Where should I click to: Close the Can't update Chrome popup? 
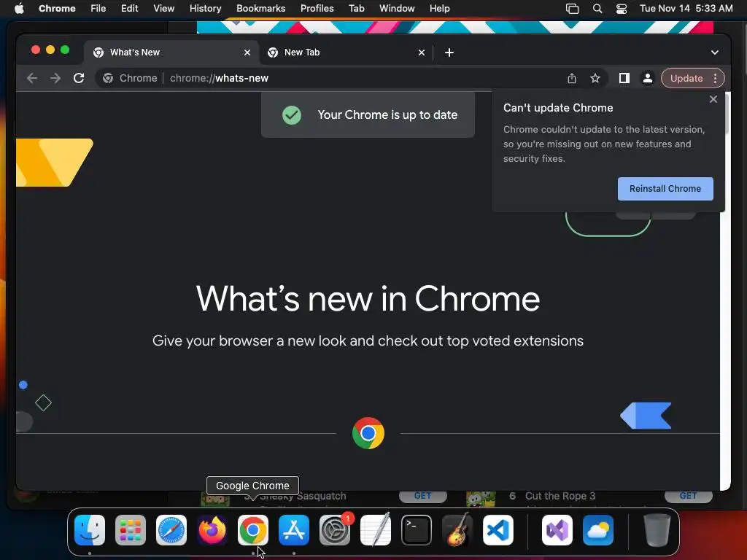pyautogui.click(x=713, y=99)
